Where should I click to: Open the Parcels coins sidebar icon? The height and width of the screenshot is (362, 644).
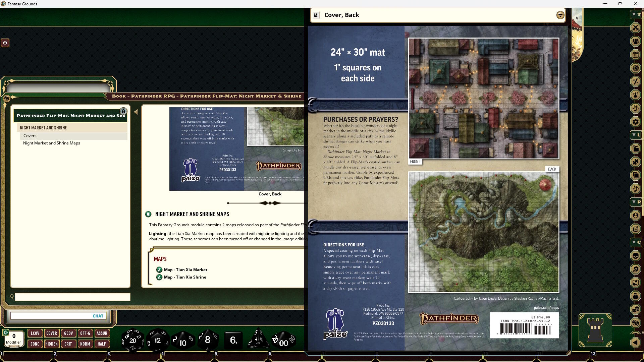(636, 309)
